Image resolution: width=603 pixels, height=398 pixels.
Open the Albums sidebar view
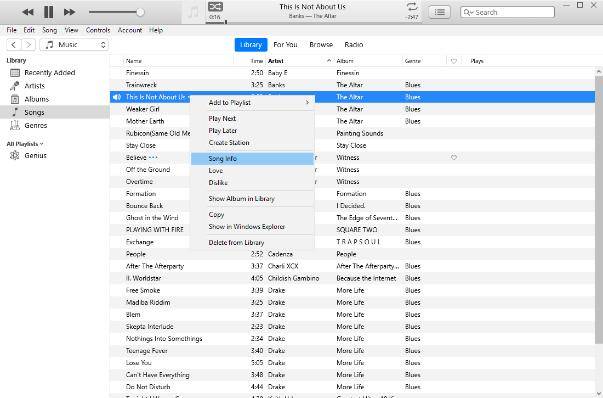click(37, 99)
